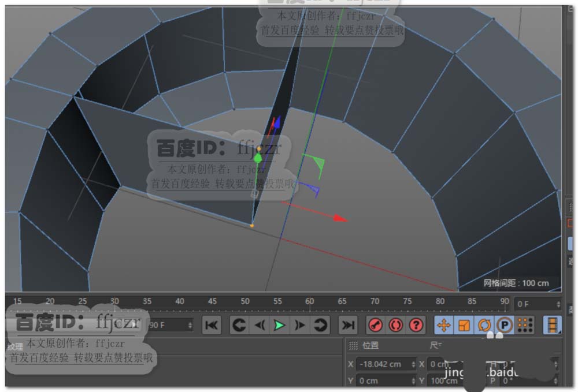Toggle rotation keyframe recording icon
Image resolution: width=578 pixels, height=392 pixels.
tap(484, 326)
